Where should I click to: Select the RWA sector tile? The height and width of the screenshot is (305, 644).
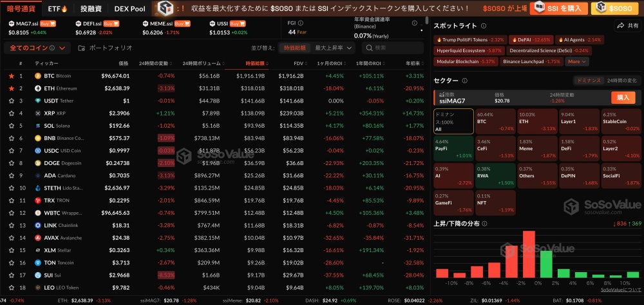point(495,175)
